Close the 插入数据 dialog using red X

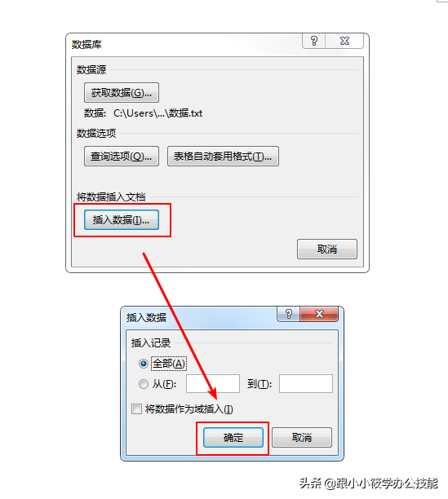click(x=319, y=314)
